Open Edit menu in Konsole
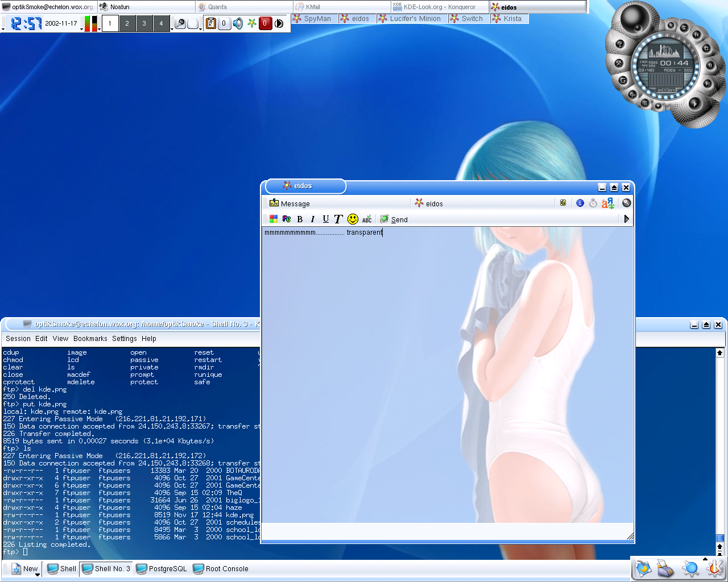This screenshot has width=728, height=582. [42, 338]
